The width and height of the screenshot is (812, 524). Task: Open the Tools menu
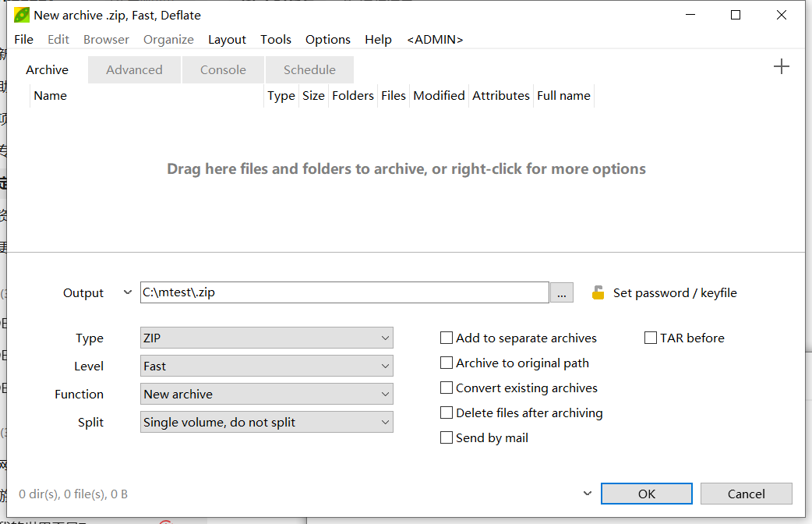click(276, 40)
